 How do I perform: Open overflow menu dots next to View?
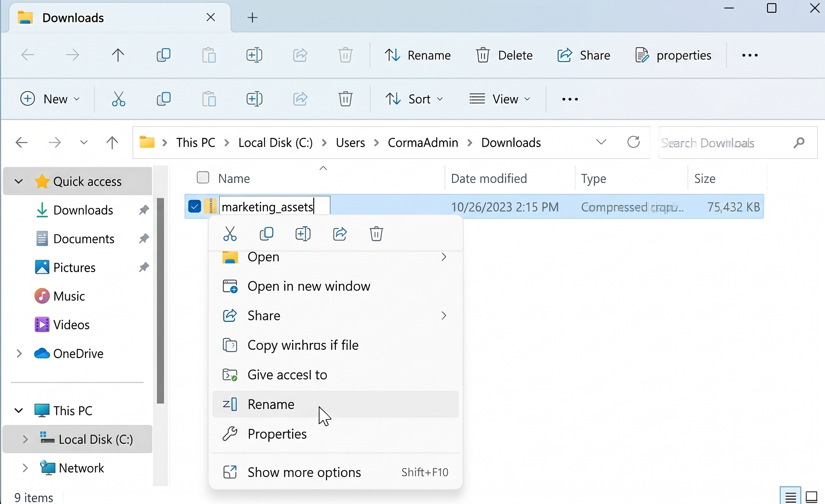pyautogui.click(x=570, y=99)
